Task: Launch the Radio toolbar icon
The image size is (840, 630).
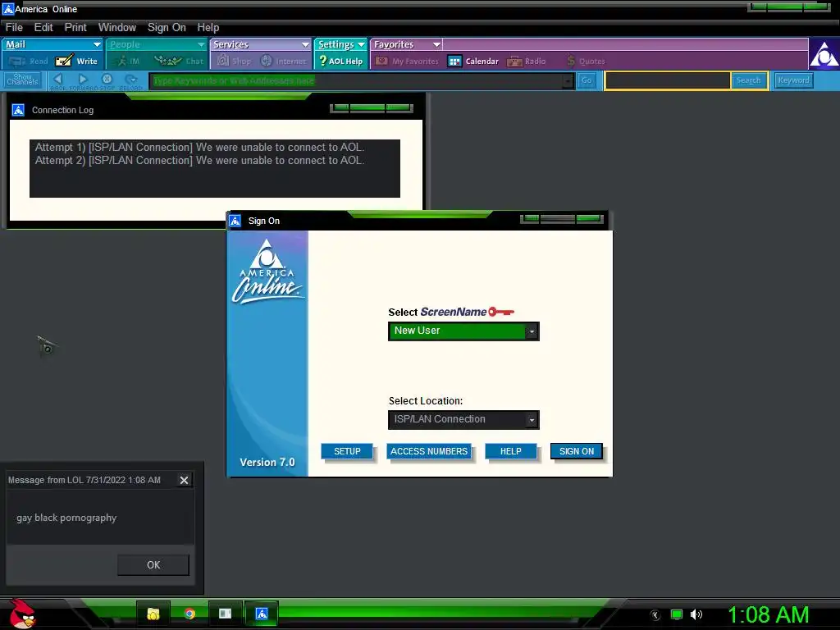Action: coord(526,61)
